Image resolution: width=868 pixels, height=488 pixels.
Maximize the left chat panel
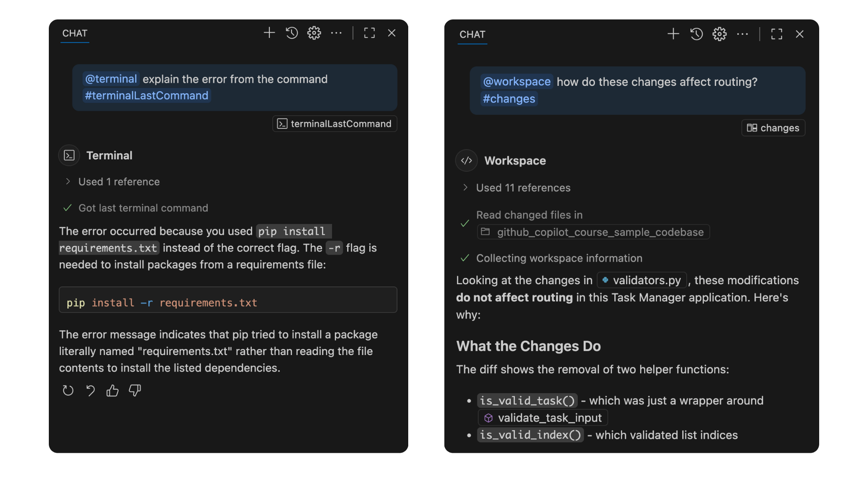click(x=369, y=33)
